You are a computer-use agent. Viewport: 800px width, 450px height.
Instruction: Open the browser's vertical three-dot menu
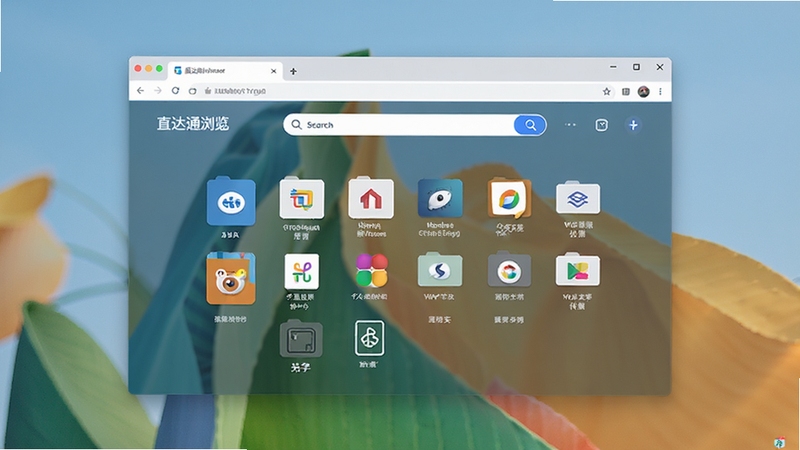point(660,91)
